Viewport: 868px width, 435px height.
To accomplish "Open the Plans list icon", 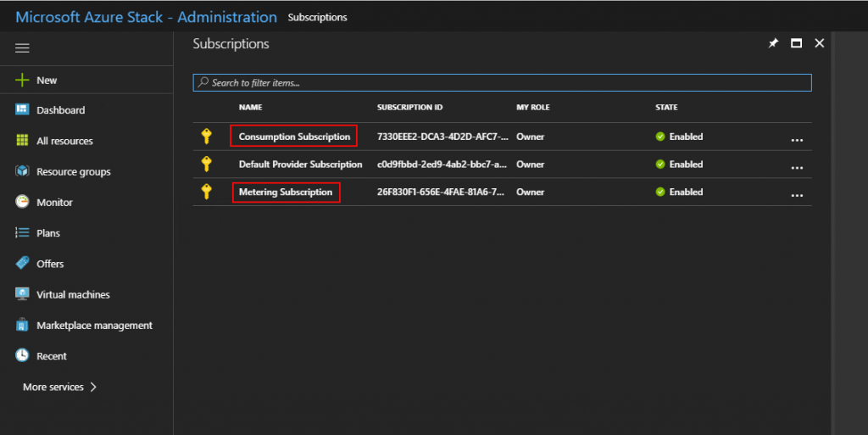I will tap(22, 233).
